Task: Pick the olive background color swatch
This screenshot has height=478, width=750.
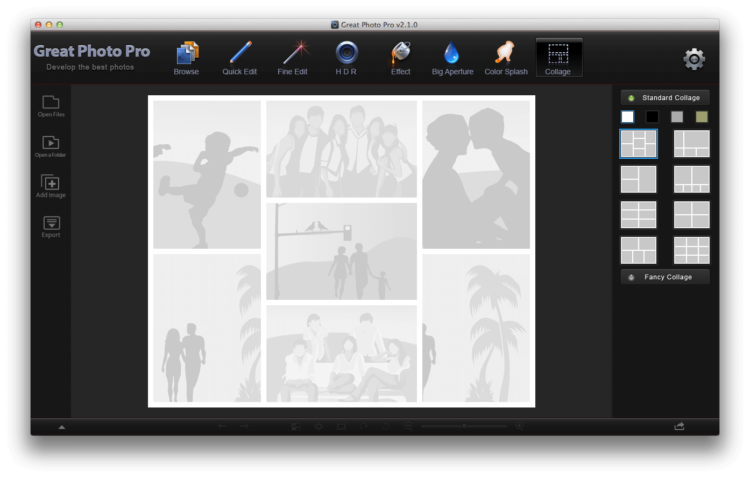Action: coord(702,117)
